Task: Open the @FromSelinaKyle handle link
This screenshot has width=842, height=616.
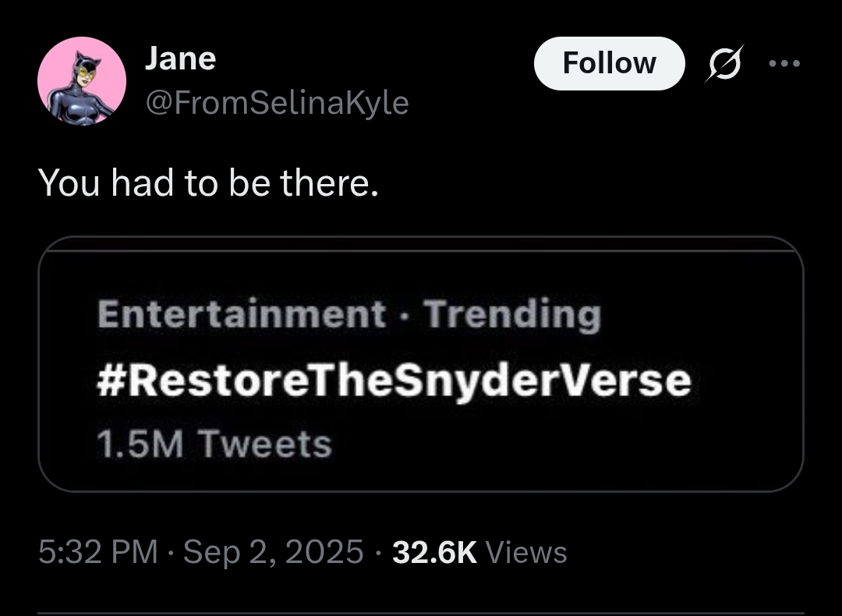Action: coord(277,103)
